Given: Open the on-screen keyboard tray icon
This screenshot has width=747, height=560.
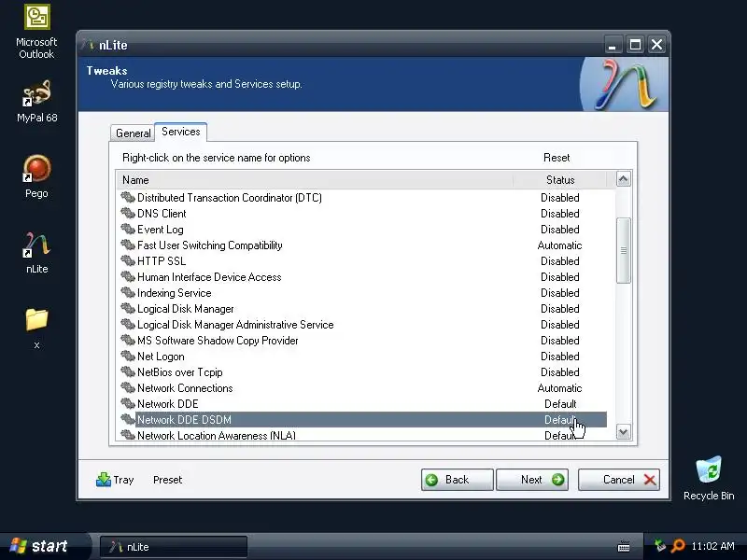Looking at the screenshot, I should point(624,546).
